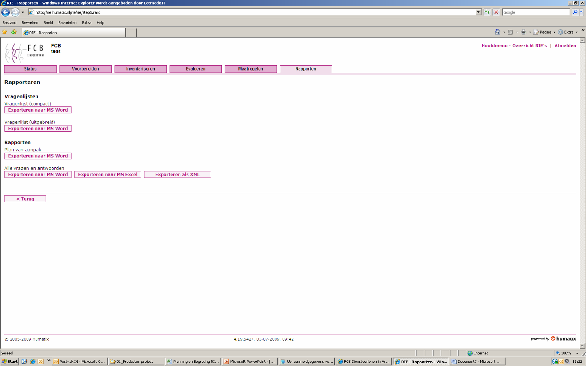586x366 pixels.
Task: Click the powered by logo in the footer
Action: pos(553,339)
